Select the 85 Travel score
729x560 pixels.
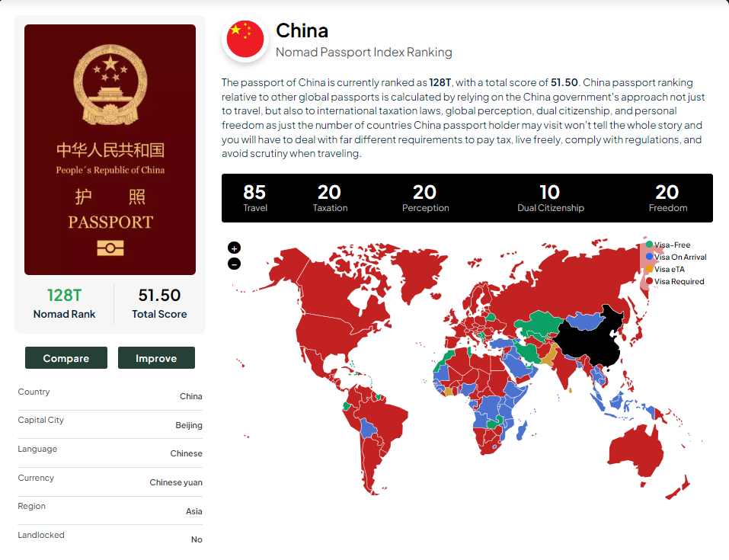click(x=254, y=198)
